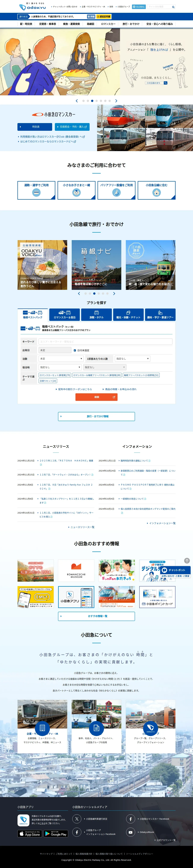Select the 観光・体験・チケット tab
This screenshot has width=193, height=868.
(x=129, y=315)
